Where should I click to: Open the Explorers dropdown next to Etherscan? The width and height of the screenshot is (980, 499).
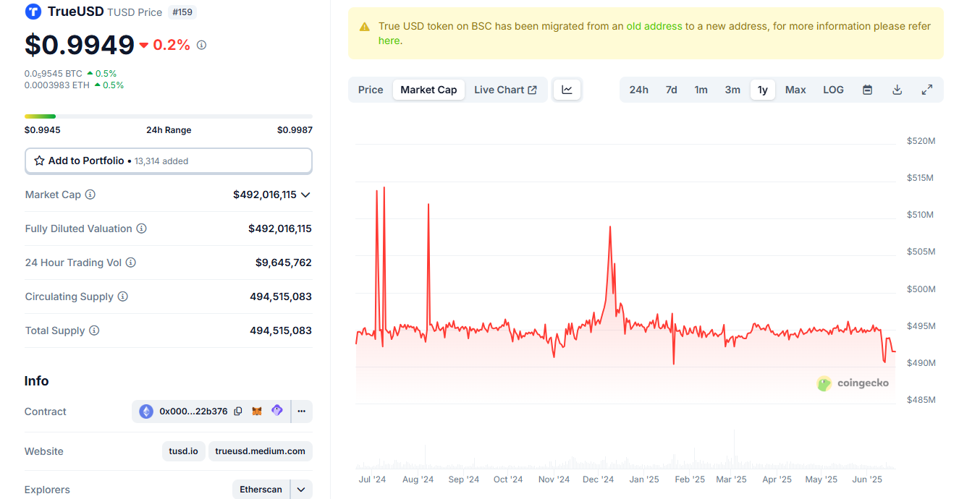301,489
